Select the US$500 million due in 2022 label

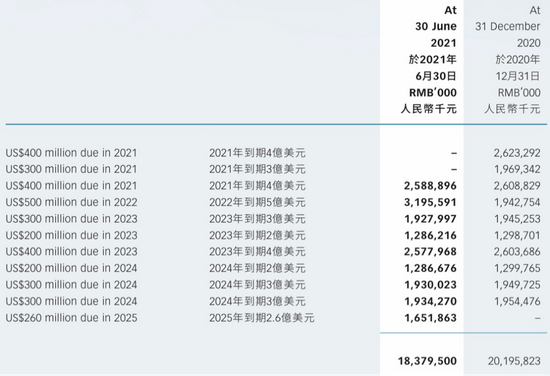click(71, 202)
